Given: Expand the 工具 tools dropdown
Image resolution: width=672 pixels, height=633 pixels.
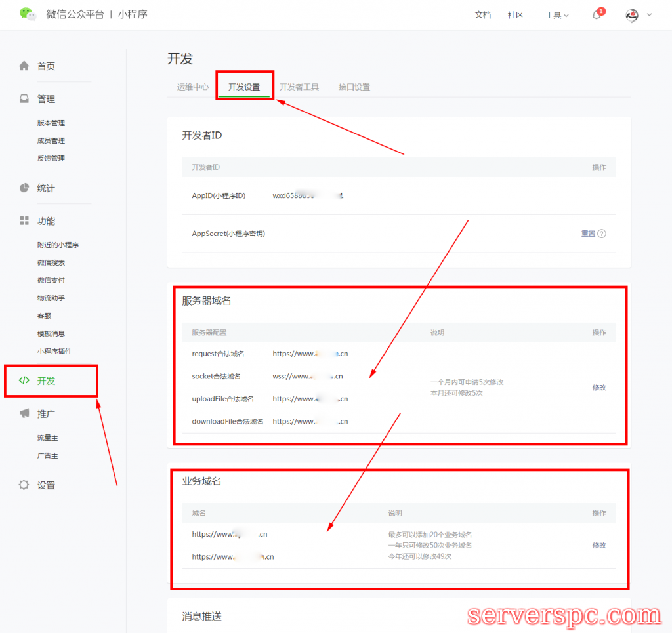Looking at the screenshot, I should [556, 15].
